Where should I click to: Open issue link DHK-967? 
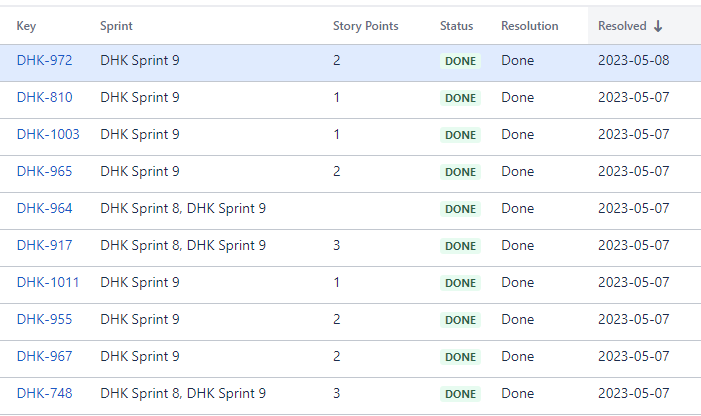[44, 357]
